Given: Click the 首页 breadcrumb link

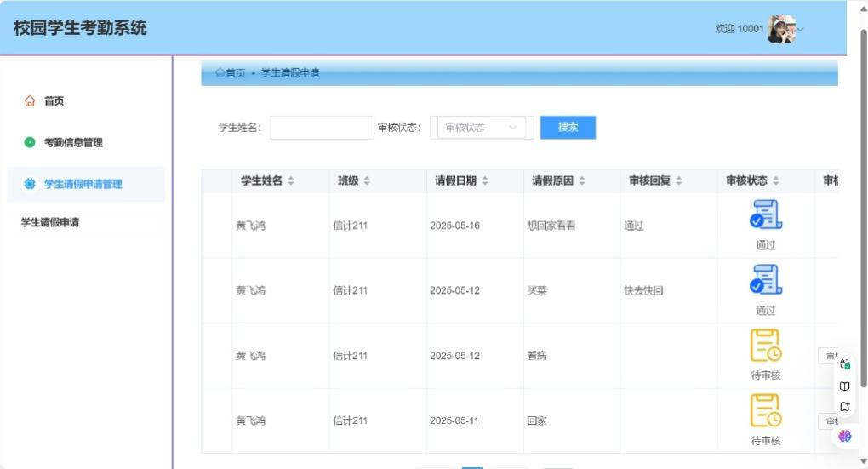Looking at the screenshot, I should tap(231, 73).
